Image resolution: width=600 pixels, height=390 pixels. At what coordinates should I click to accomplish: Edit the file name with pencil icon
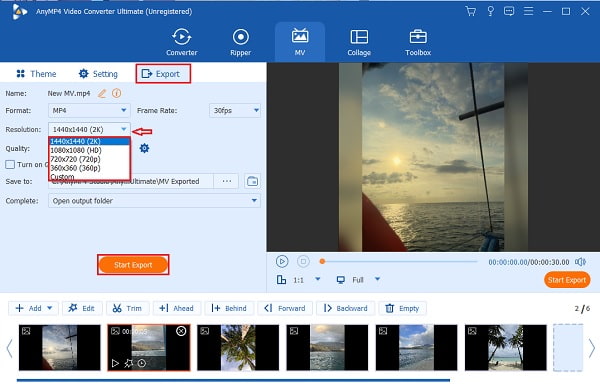click(x=102, y=93)
